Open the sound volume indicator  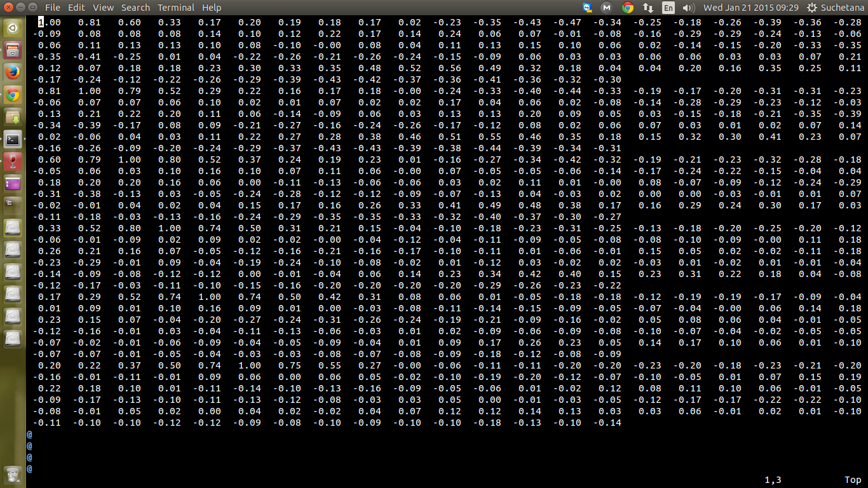[688, 8]
